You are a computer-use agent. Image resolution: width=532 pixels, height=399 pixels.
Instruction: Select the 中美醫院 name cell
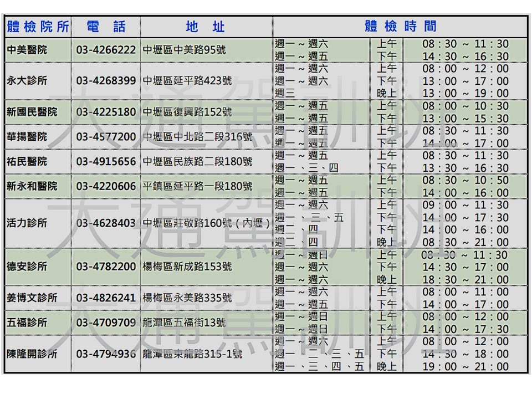[27, 50]
